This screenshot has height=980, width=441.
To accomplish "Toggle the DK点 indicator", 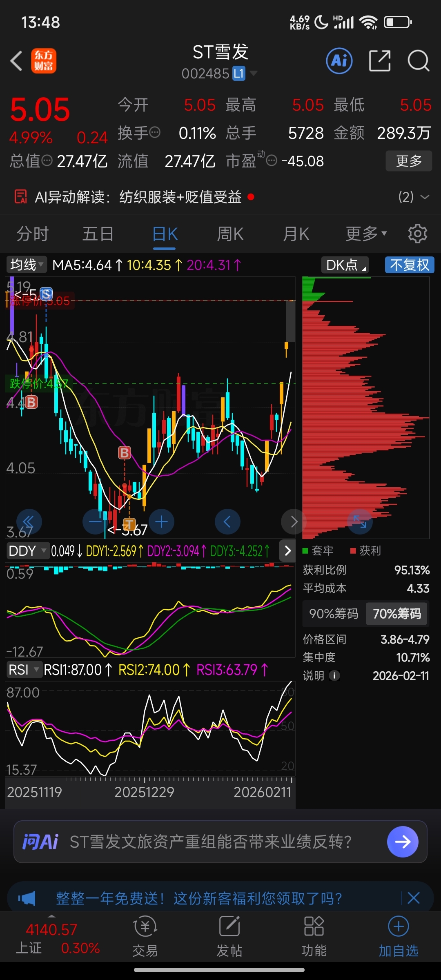I will [x=345, y=265].
